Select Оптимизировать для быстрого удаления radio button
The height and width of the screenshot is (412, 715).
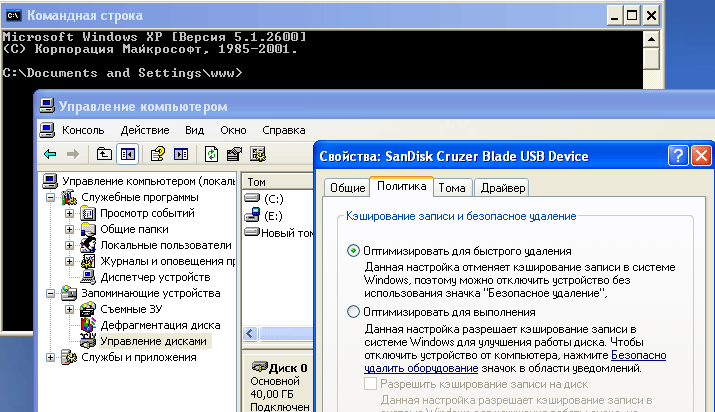click(x=353, y=251)
